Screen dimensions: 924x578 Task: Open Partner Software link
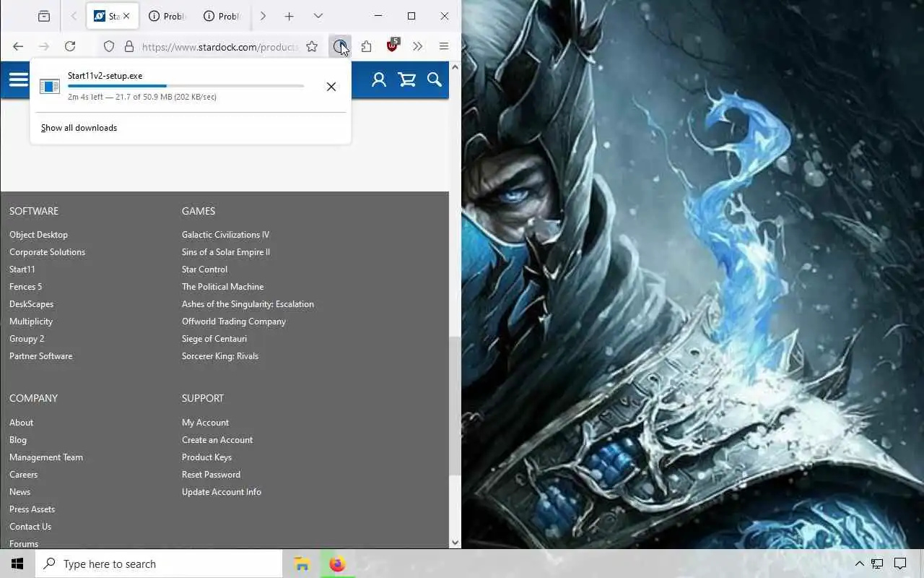[40, 356]
